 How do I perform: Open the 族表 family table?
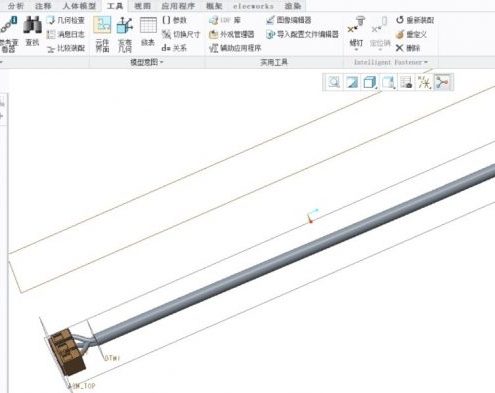tap(148, 32)
